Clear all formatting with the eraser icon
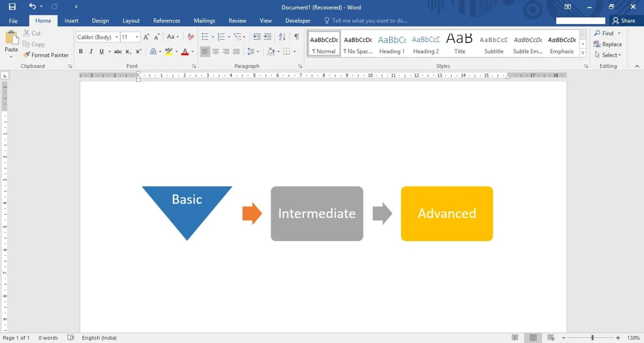 click(x=191, y=37)
